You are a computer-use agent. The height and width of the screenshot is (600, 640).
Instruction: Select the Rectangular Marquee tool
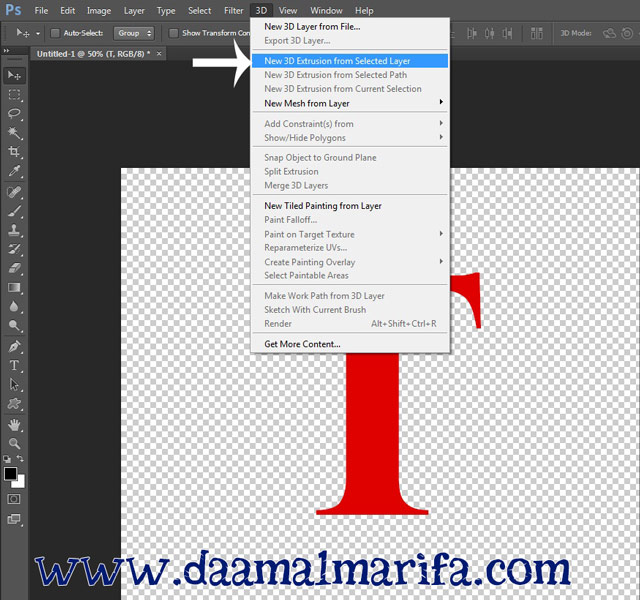pyautogui.click(x=14, y=95)
